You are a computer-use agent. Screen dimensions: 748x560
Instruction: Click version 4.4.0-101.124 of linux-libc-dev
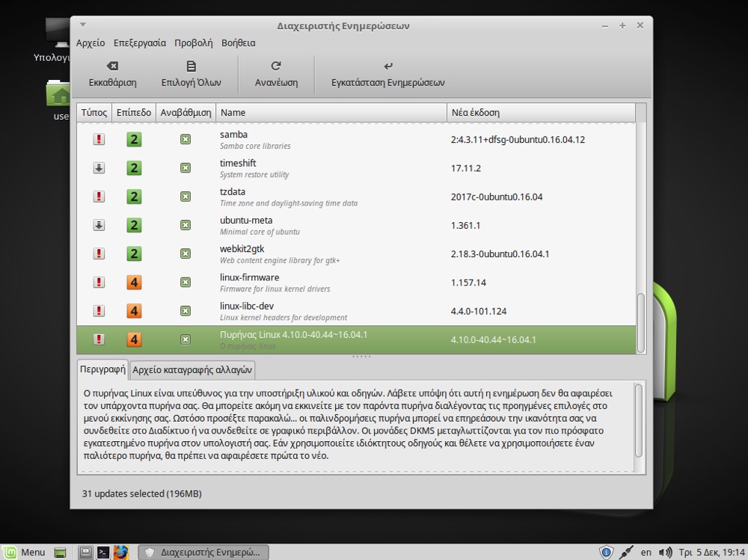tap(479, 311)
